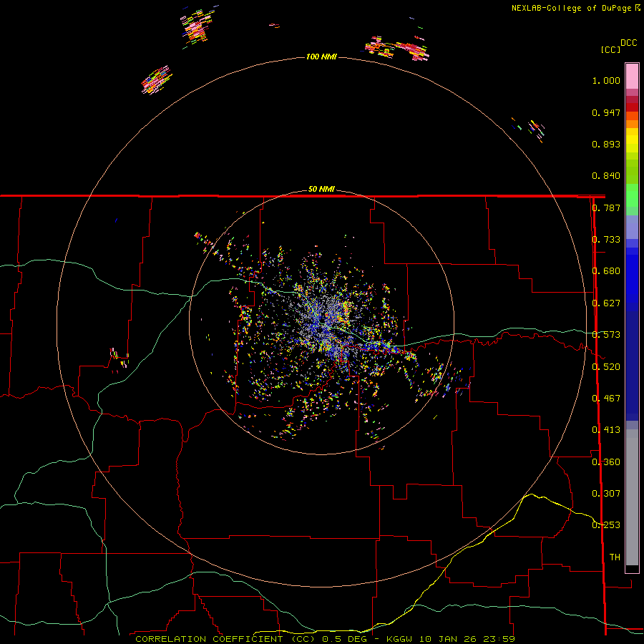Select the 0.680 scale label
This screenshot has height=644, width=644.
(x=606, y=271)
